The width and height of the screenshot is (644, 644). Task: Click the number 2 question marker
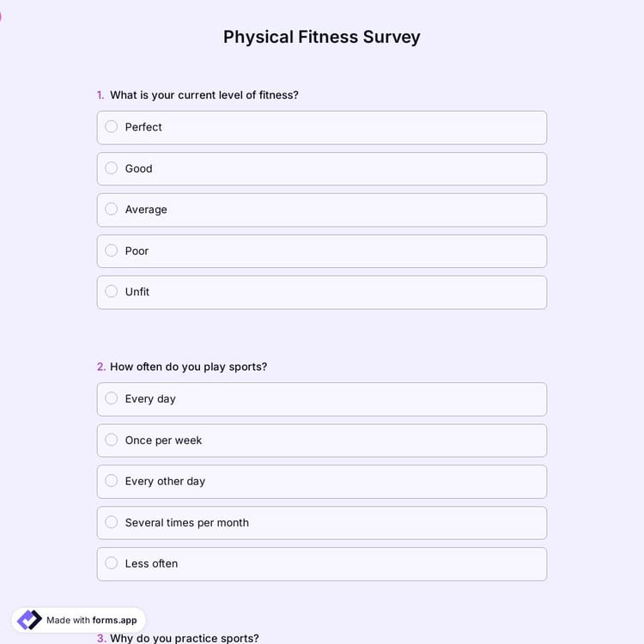click(x=101, y=367)
